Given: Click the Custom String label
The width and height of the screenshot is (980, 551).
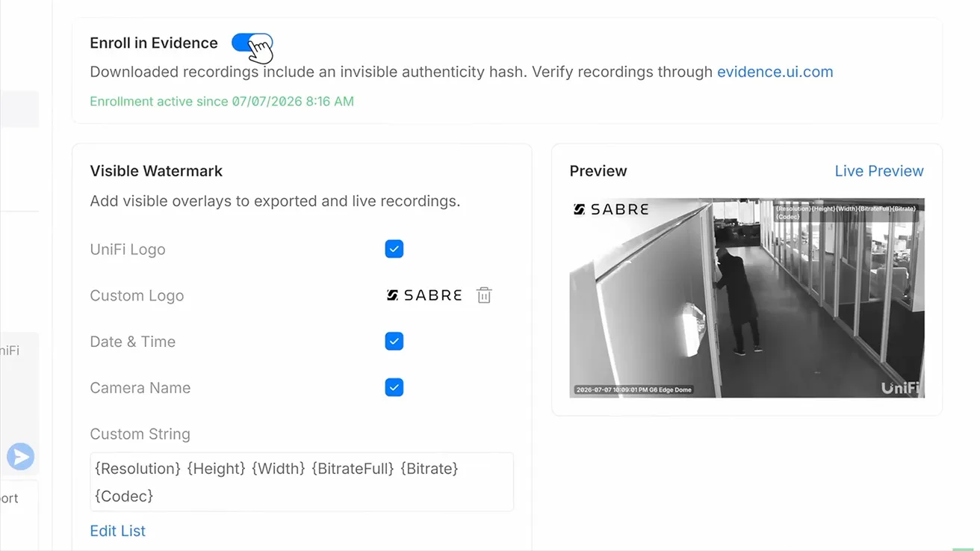Looking at the screenshot, I should 140,434.
